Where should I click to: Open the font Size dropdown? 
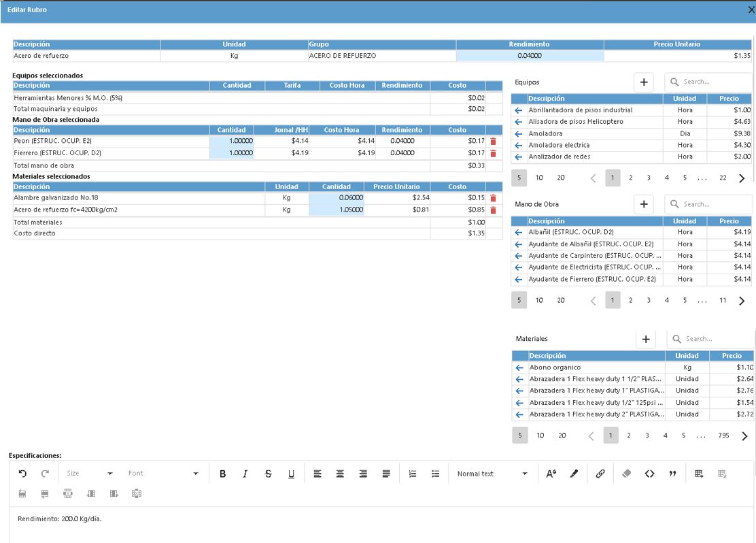(x=89, y=474)
